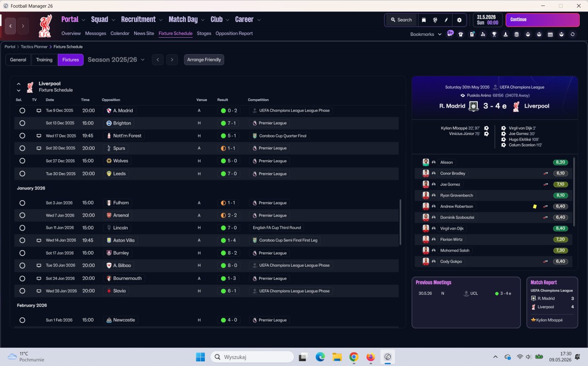The width and height of the screenshot is (588, 366).
Task: Open File Explorer from the taskbar
Action: tap(337, 357)
